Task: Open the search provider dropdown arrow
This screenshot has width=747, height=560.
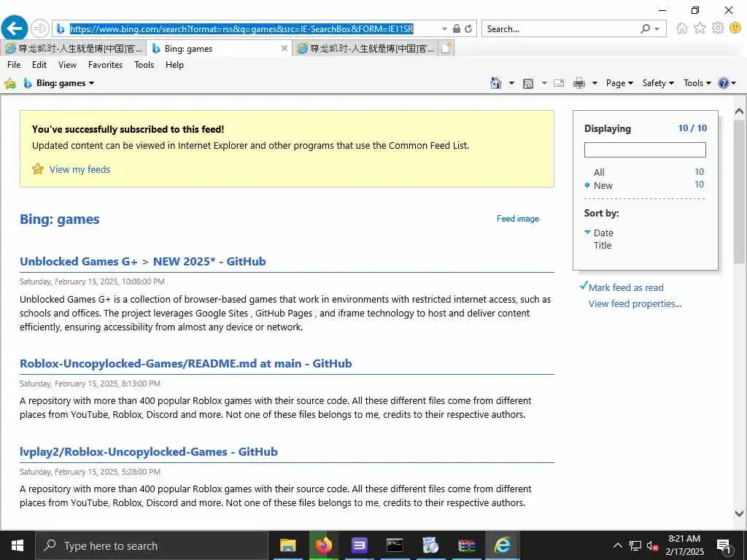Action: [657, 29]
